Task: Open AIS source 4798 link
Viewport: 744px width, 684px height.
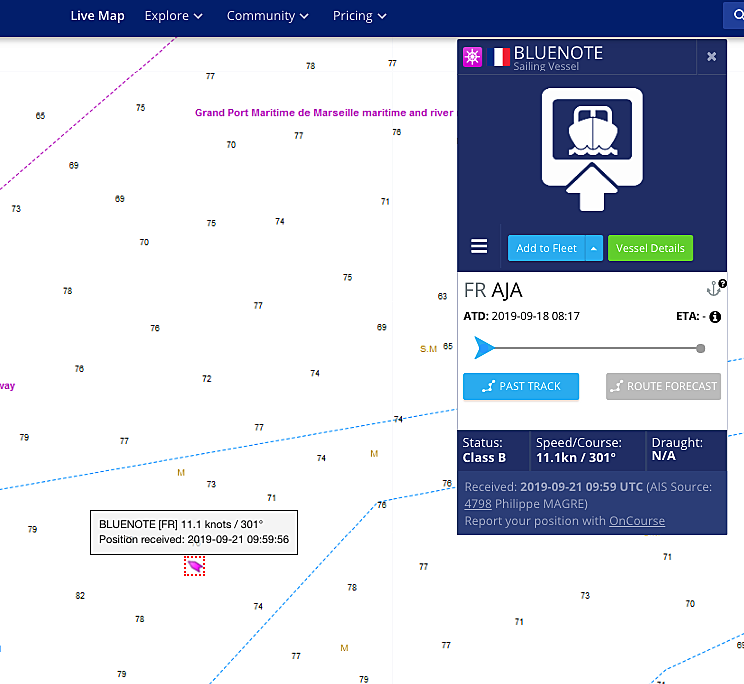Action: tap(477, 504)
